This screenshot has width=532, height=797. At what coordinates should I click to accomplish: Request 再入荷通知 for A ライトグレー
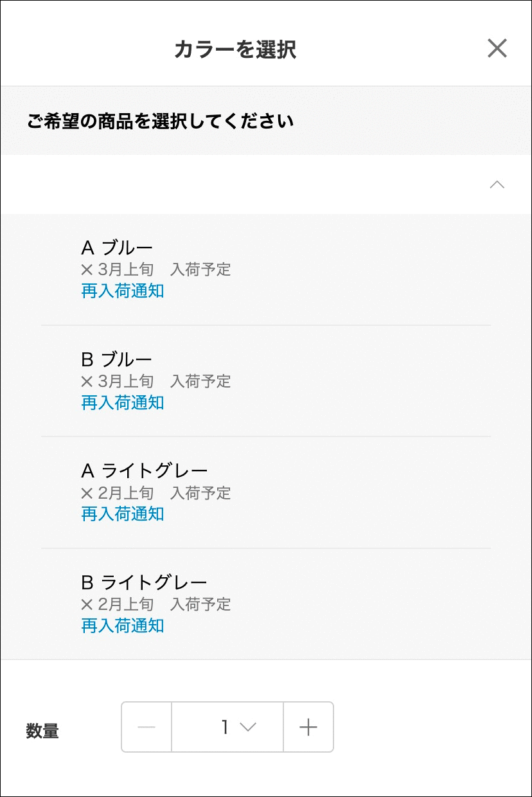[x=123, y=514]
